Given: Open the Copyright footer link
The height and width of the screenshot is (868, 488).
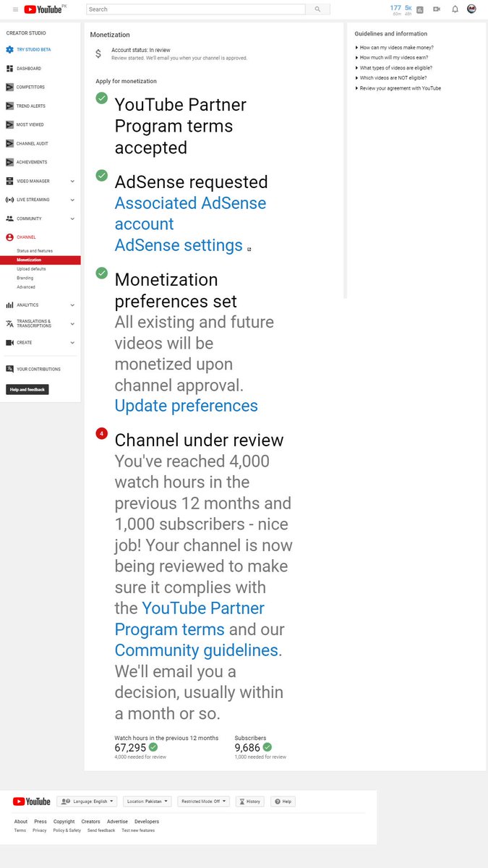Looking at the screenshot, I should click(x=64, y=822).
